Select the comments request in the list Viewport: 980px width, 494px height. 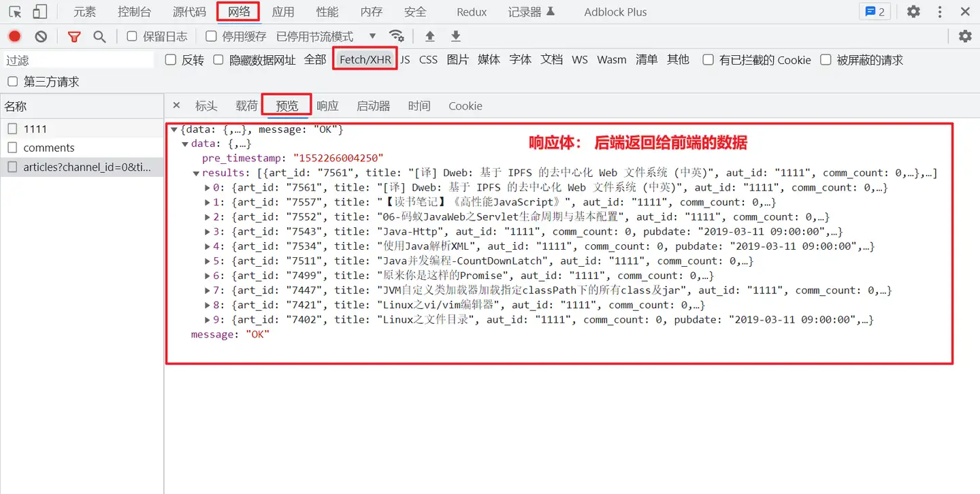[82, 148]
